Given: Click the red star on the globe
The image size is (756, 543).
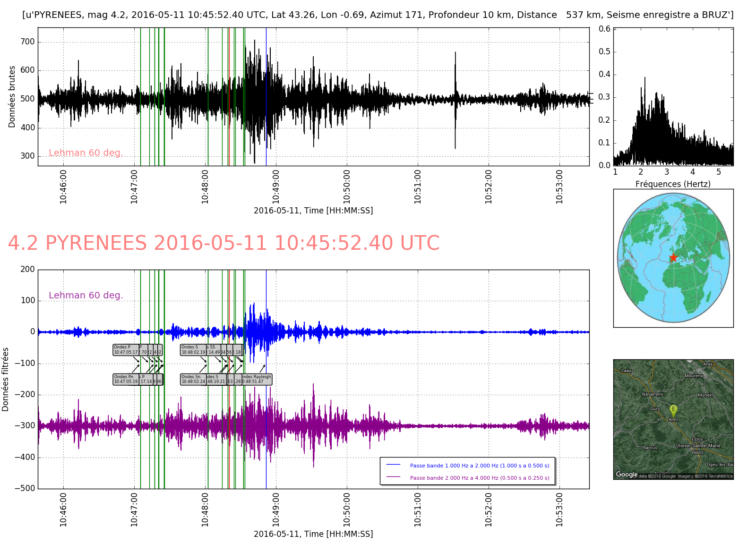Looking at the screenshot, I should coord(673,257).
